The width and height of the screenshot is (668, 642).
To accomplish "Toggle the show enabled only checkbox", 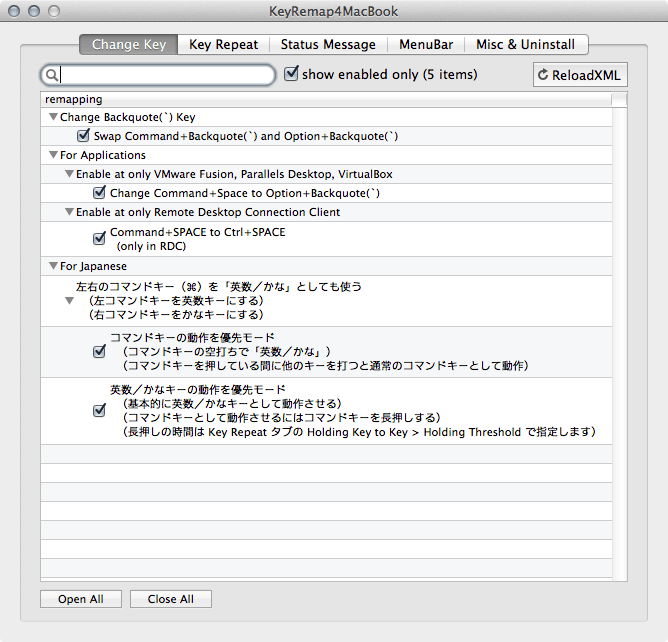I will (292, 74).
